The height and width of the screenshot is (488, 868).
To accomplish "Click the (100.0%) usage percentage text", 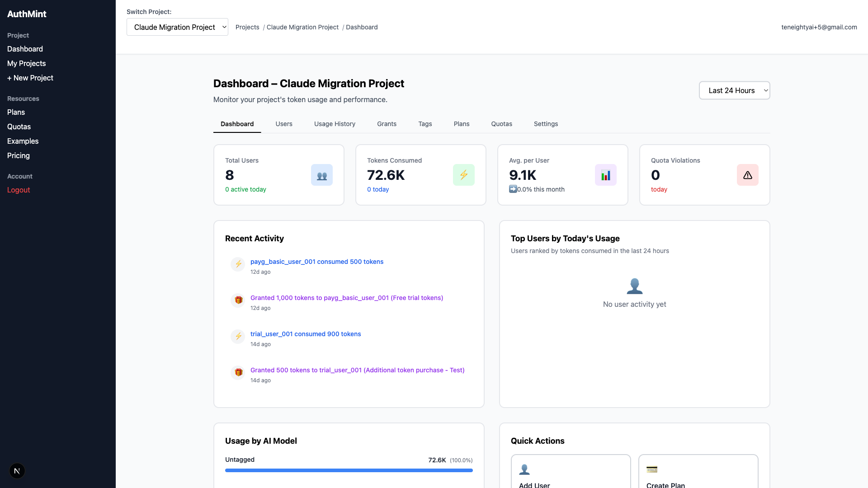I will (x=461, y=460).
